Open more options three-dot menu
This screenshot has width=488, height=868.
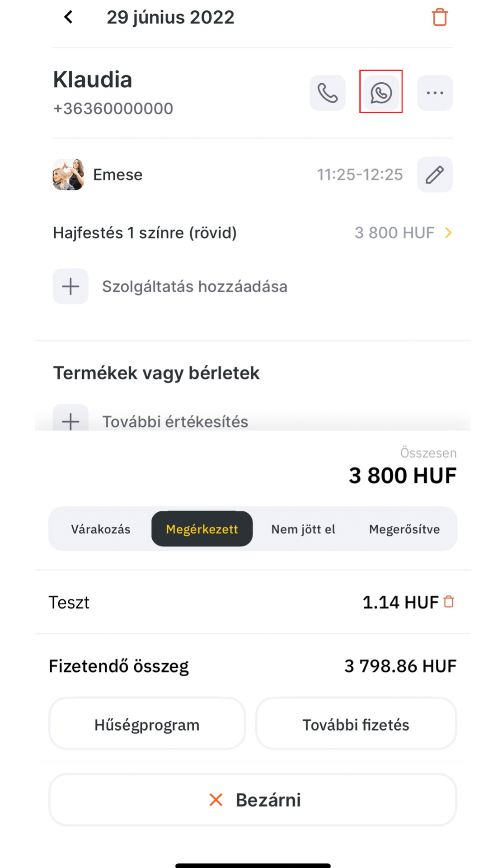(435, 93)
